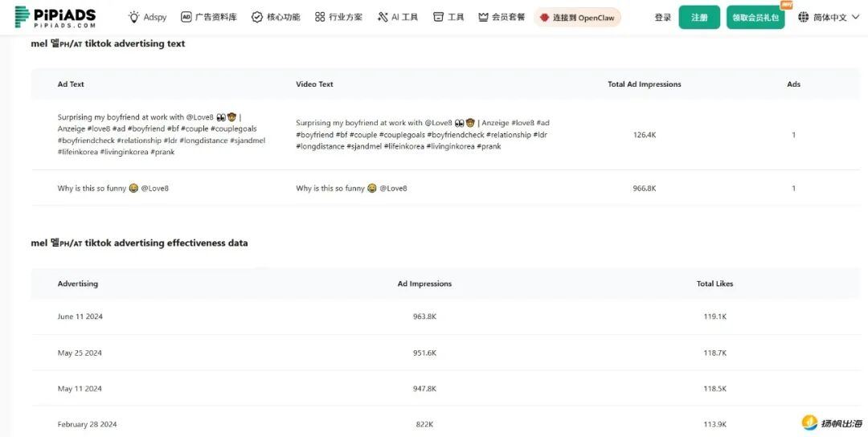
Task: Click the 126.4K impressions value
Action: point(645,134)
